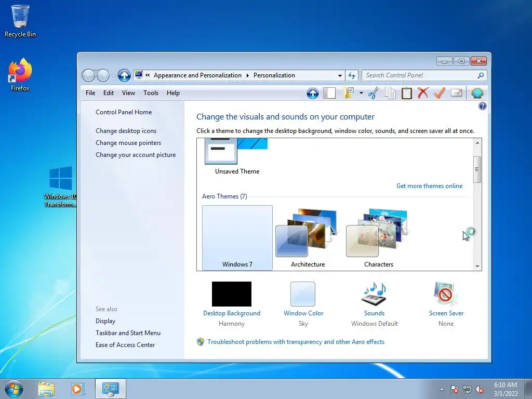Screen dimensions: 532x399
Task: Open the File menu
Action: click(x=90, y=93)
